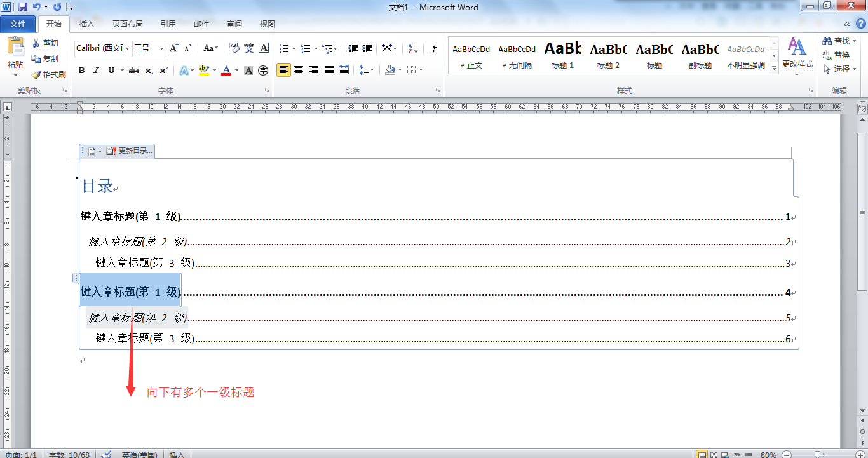This screenshot has width=868, height=458.
Task: Switch to the 引用 (References) tab
Action: pos(168,24)
